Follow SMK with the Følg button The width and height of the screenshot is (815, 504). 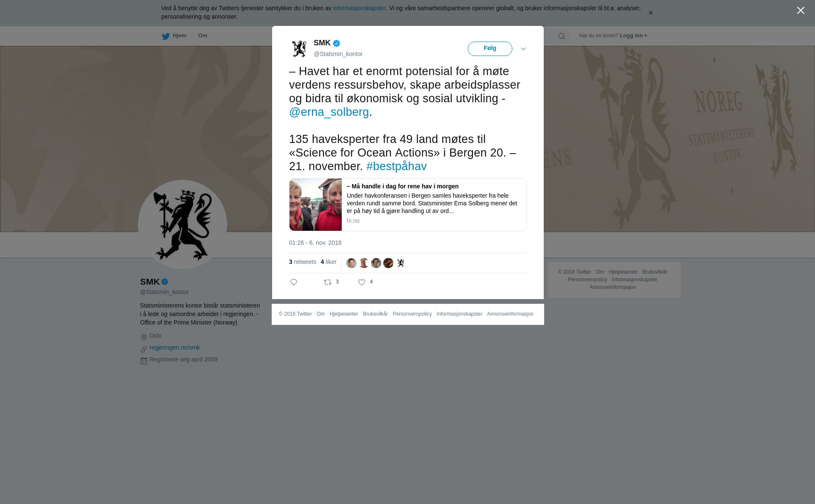coord(490,49)
